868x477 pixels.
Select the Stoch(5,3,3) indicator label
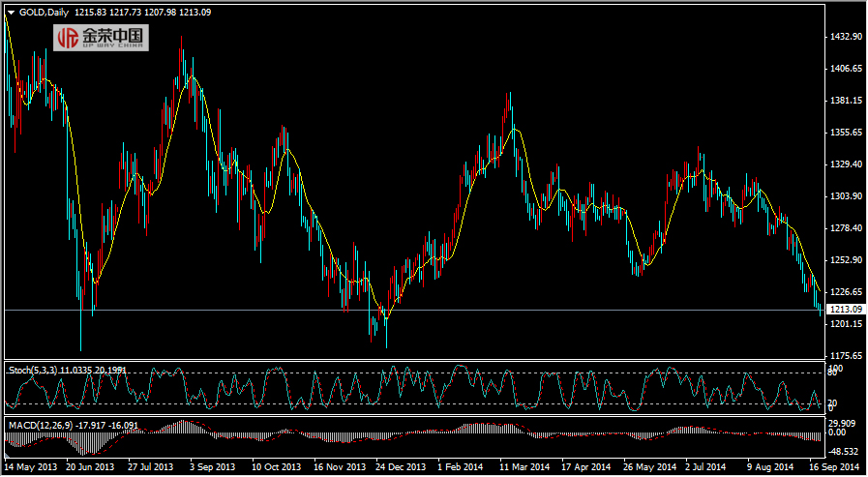32,370
